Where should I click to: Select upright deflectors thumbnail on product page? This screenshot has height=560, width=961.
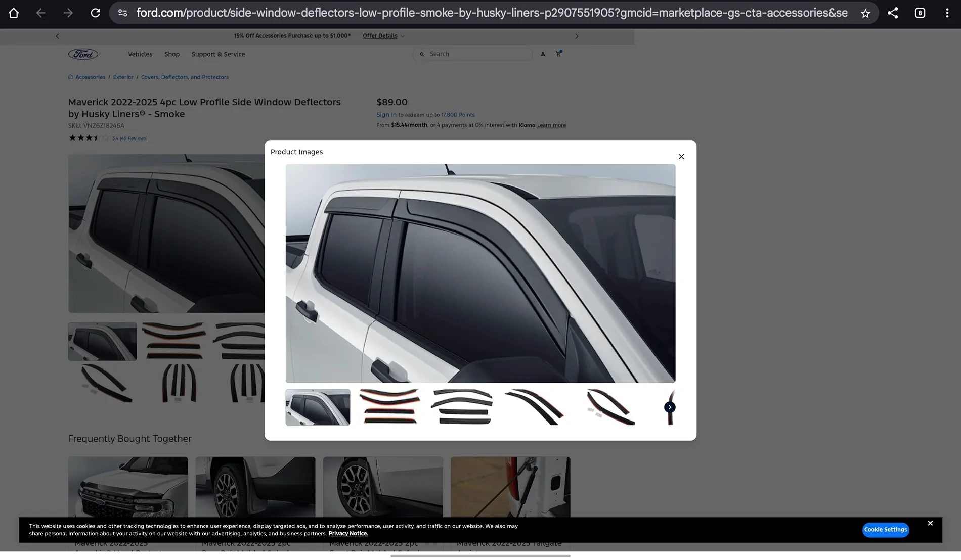click(179, 384)
